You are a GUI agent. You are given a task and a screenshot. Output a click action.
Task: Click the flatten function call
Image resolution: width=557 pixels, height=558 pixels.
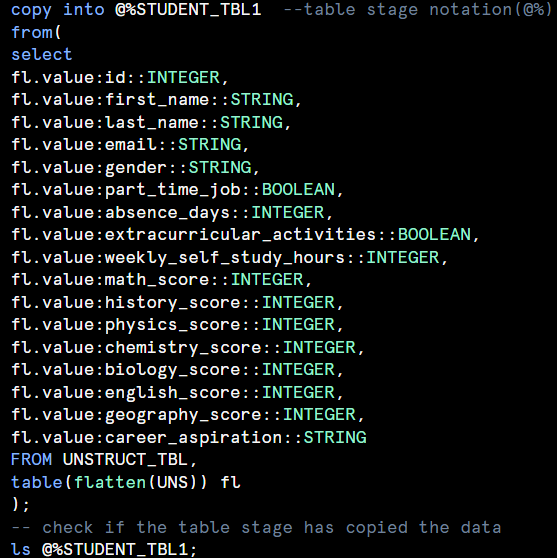click(x=141, y=483)
